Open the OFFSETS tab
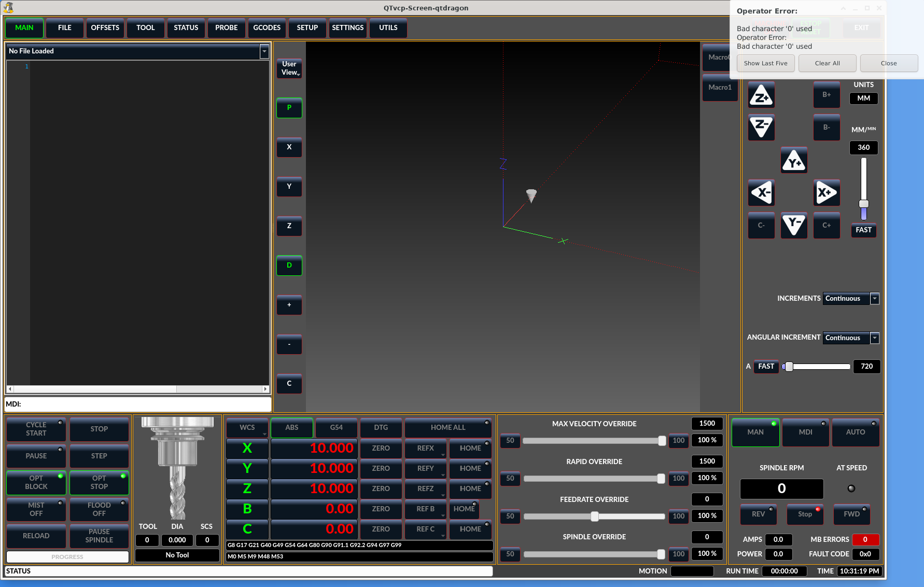The width and height of the screenshot is (924, 587). pyautogui.click(x=105, y=28)
